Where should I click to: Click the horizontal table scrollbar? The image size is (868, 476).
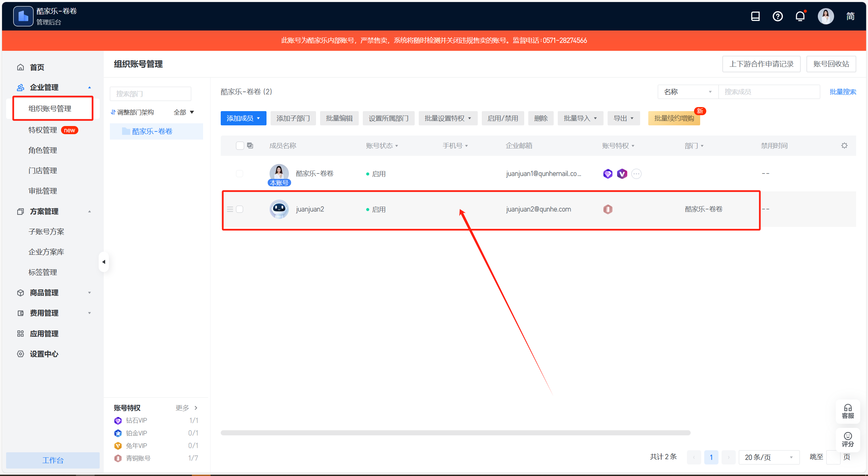tap(455, 433)
